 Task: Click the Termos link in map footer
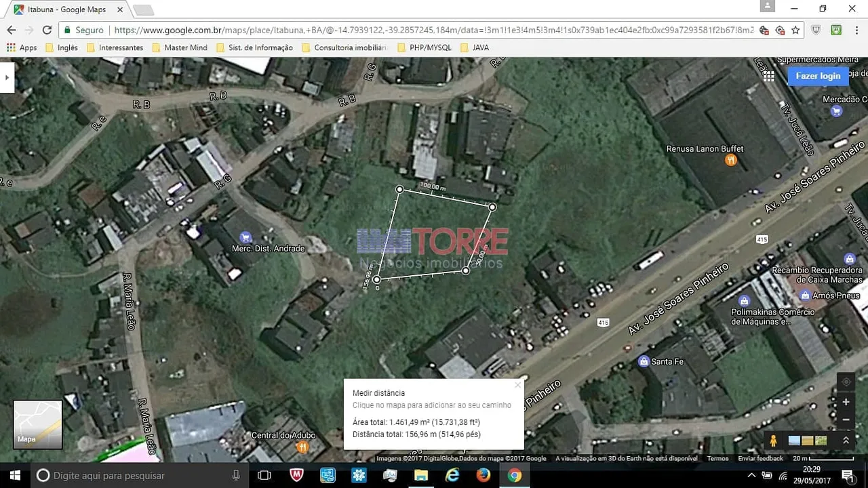(x=717, y=459)
